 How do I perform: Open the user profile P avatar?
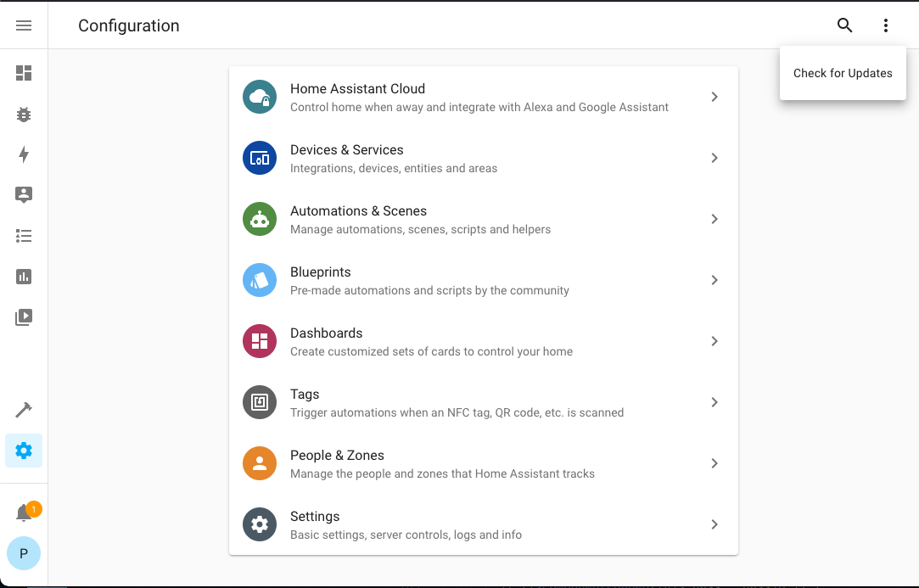click(x=24, y=553)
